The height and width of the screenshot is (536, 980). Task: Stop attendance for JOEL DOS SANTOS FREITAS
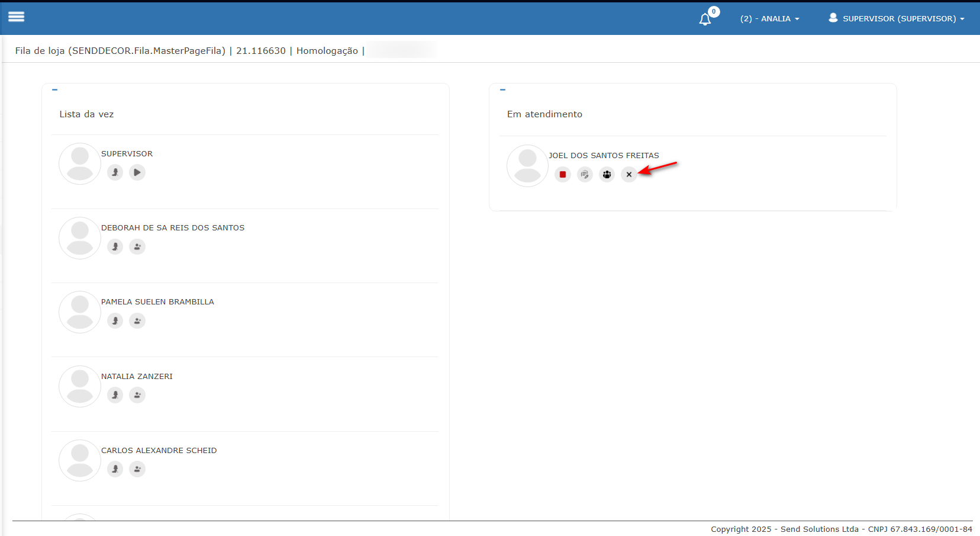563,175
